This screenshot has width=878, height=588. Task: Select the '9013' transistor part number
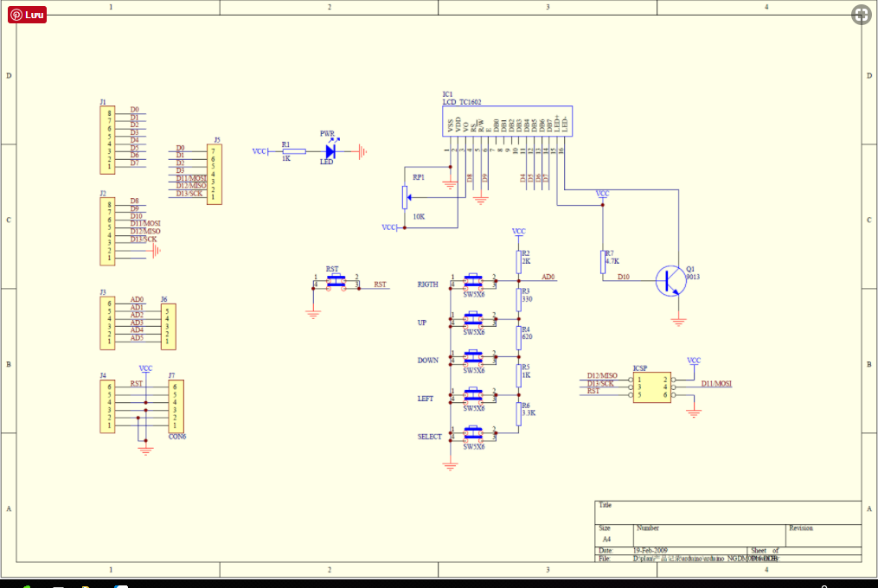click(x=693, y=277)
